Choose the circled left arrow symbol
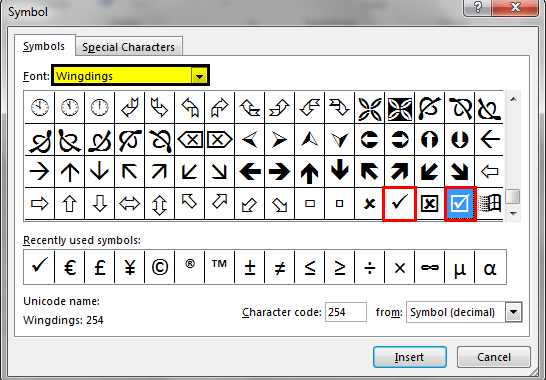 [369, 140]
